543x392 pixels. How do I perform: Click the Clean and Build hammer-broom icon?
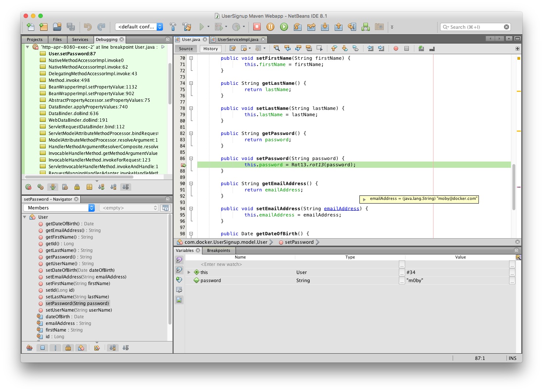pos(187,27)
